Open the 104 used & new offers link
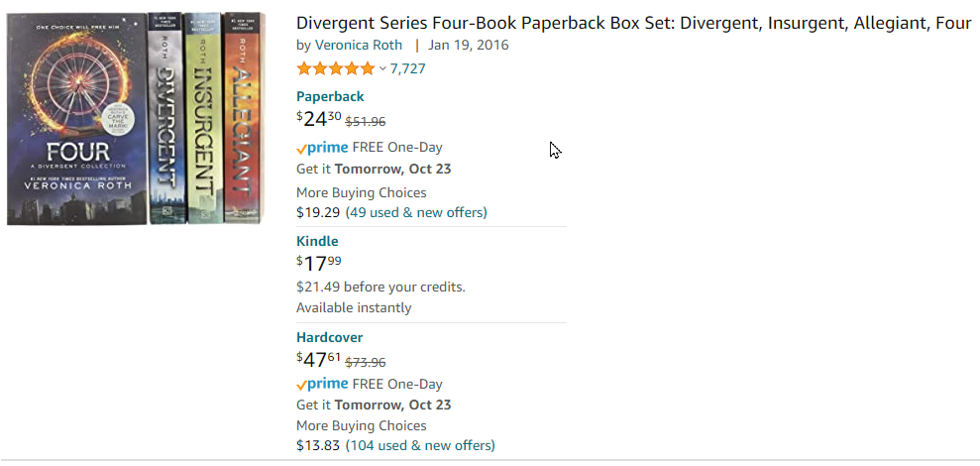The image size is (980, 466). click(420, 445)
